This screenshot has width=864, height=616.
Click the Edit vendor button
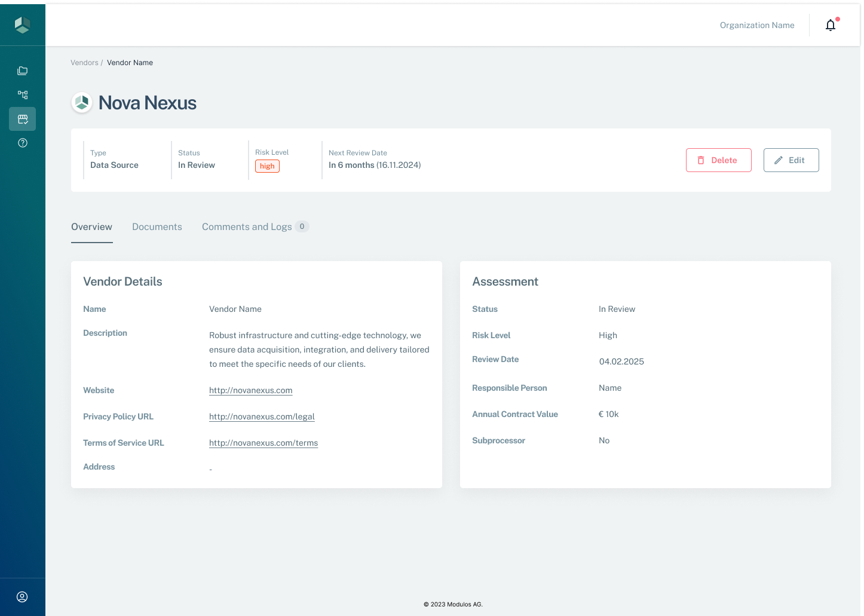tap(791, 160)
